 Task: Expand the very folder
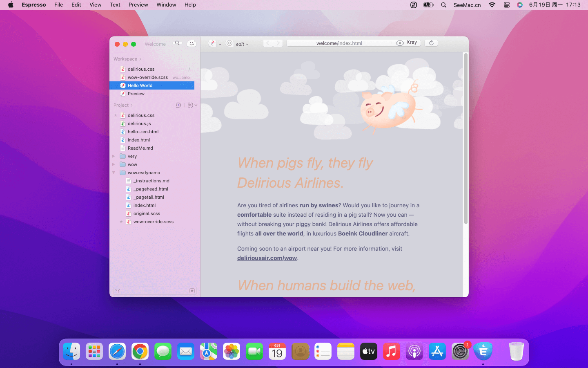(114, 156)
